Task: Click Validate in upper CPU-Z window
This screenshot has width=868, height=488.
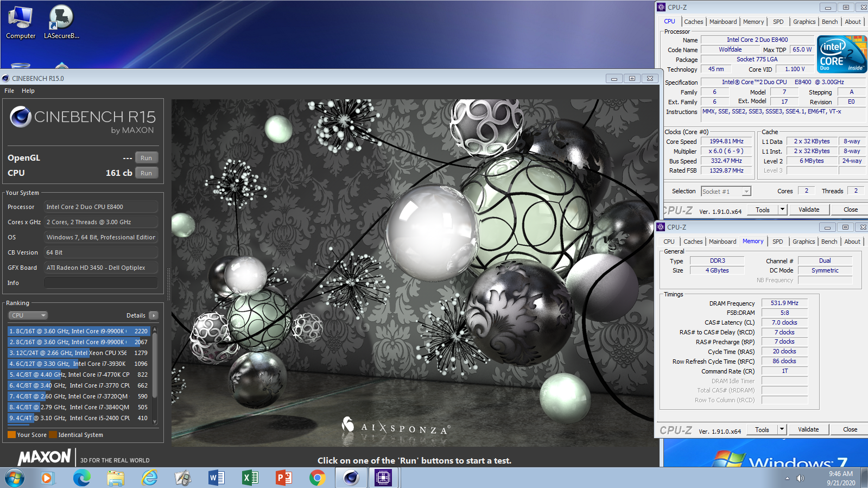Action: (x=809, y=210)
